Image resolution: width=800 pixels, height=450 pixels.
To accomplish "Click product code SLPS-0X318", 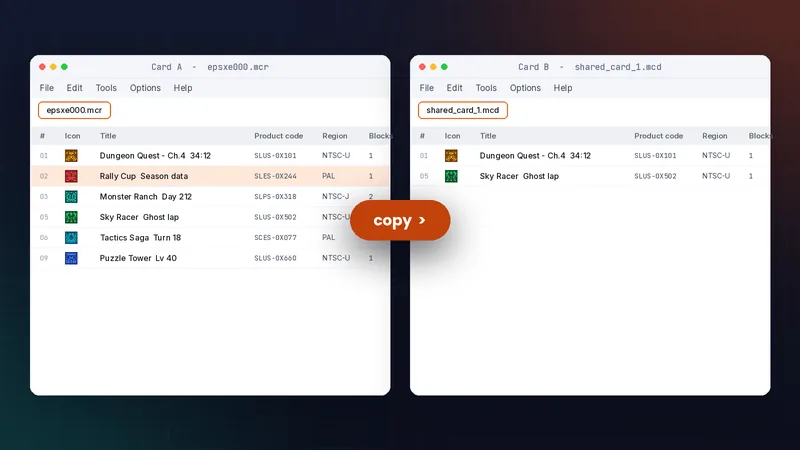I will point(276,196).
